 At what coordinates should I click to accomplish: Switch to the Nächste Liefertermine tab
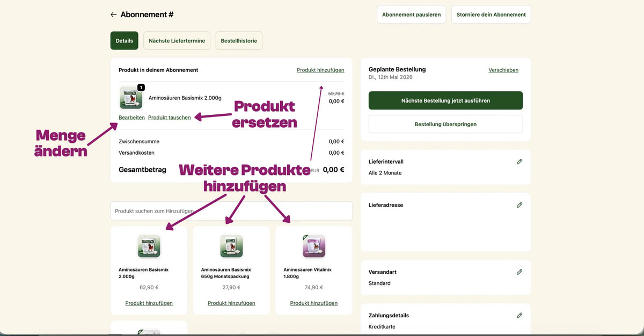[177, 41]
